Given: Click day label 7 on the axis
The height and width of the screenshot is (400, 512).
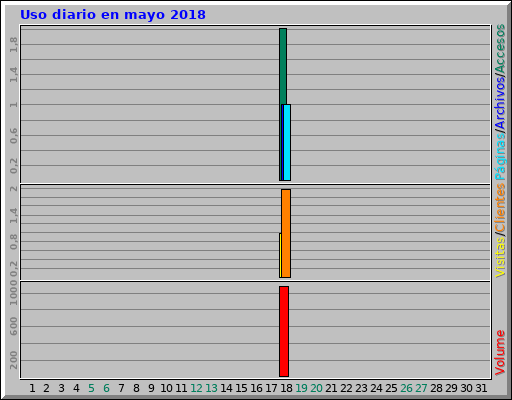Looking at the screenshot, I should (121, 388).
